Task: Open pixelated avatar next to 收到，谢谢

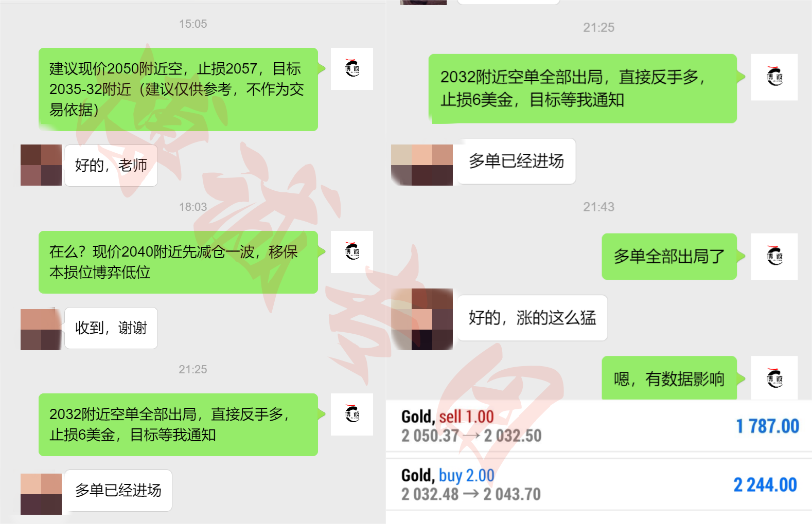Action: 41,329
